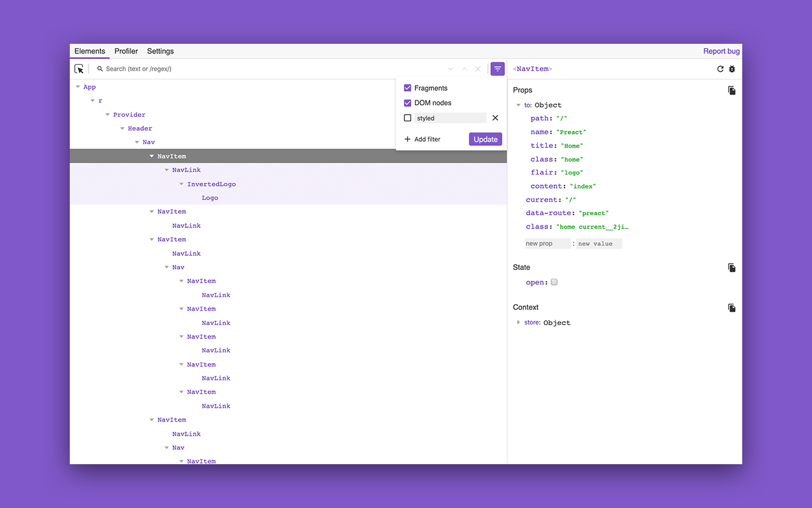Click the Update filters button
Screen dimensions: 812x508
(485, 138)
